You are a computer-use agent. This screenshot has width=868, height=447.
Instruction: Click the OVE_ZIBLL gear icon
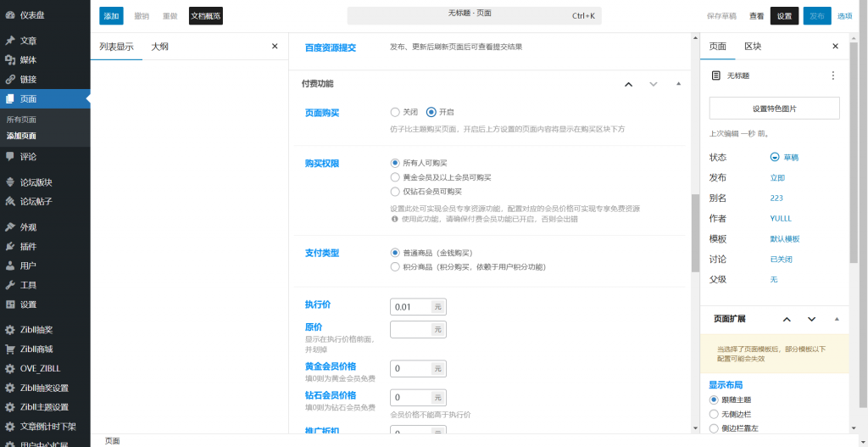click(10, 369)
